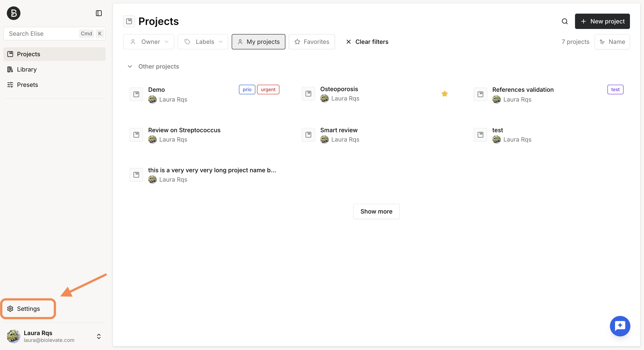The height and width of the screenshot is (350, 644).
Task: Click the Review on Streptococcus project icon
Action: pos(136,135)
